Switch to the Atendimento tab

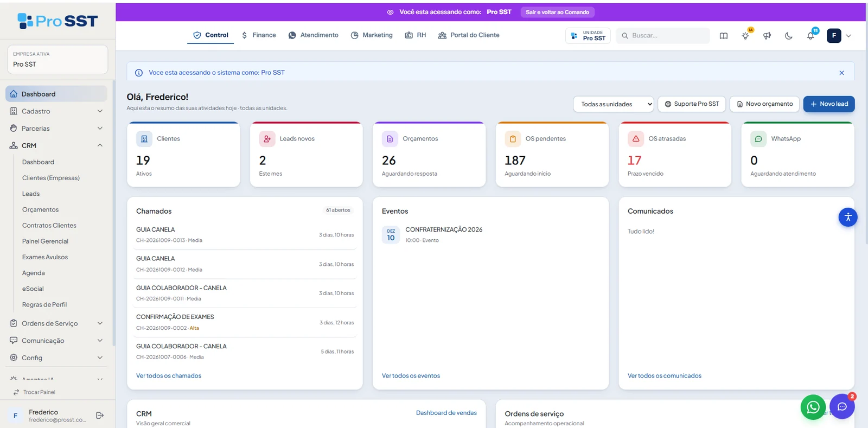[x=313, y=35]
